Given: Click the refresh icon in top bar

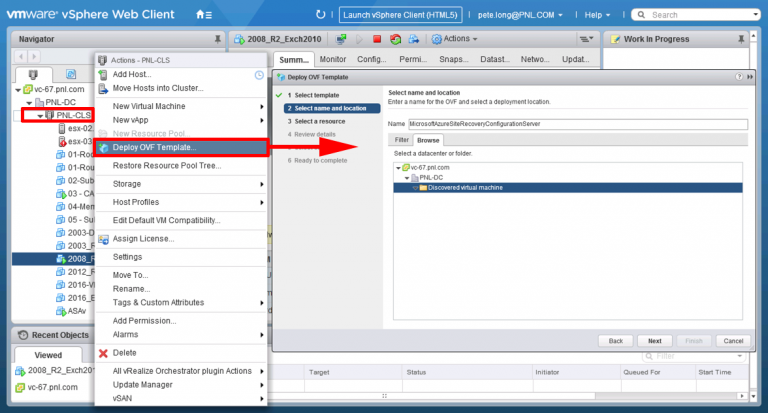Looking at the screenshot, I should point(320,15).
